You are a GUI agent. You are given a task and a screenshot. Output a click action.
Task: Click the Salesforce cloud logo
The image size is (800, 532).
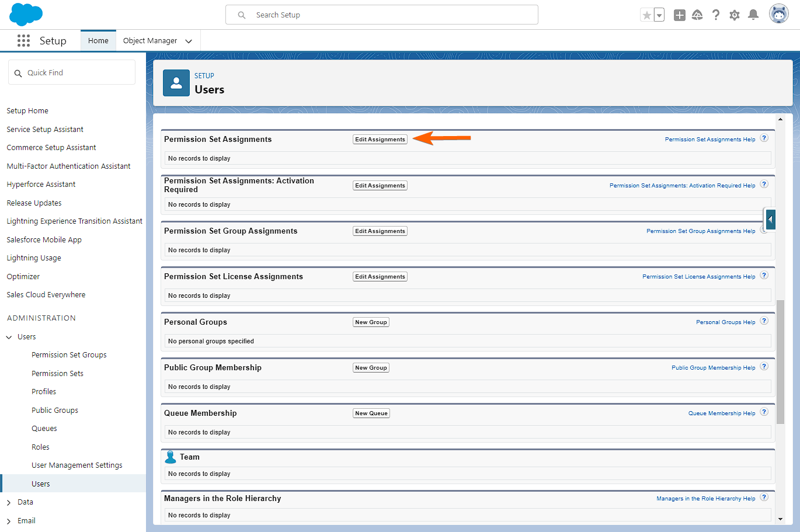pos(26,15)
